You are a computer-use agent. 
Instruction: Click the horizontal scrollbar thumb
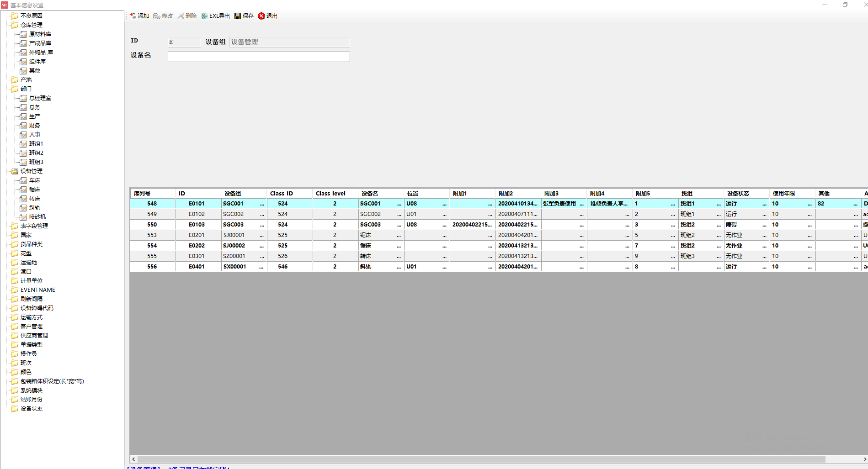click(481, 459)
